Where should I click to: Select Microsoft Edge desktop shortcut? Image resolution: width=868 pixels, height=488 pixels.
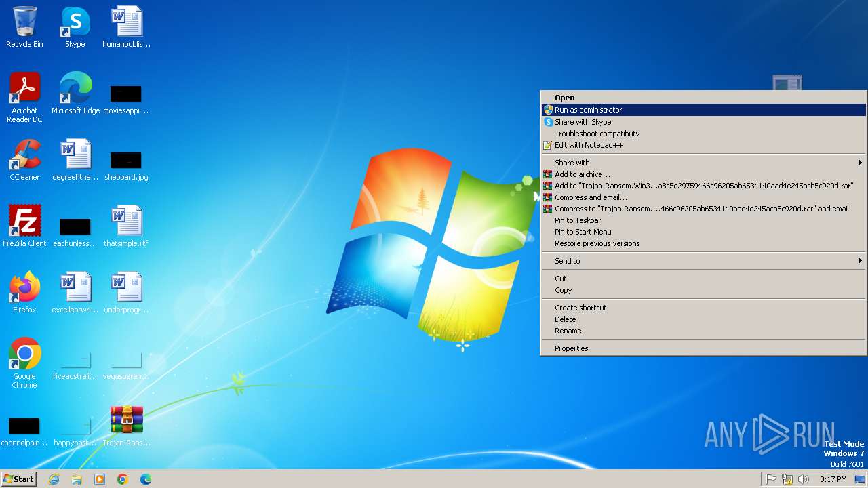tap(75, 94)
